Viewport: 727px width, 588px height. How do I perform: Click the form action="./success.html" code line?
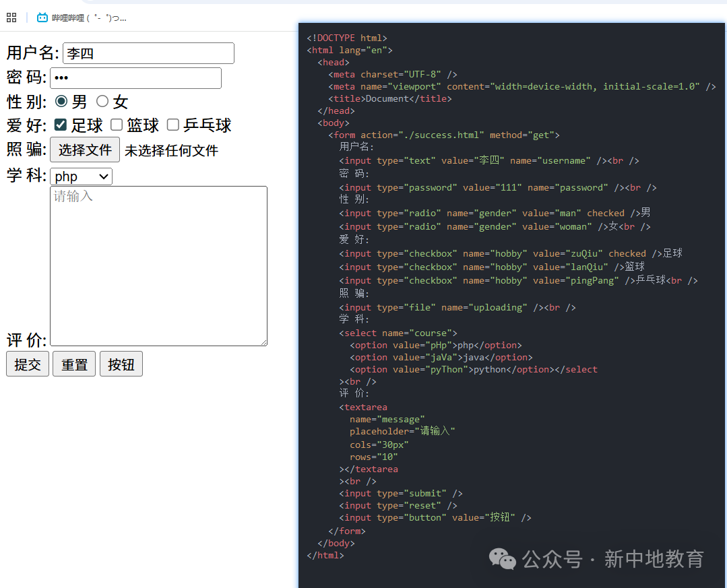click(444, 135)
